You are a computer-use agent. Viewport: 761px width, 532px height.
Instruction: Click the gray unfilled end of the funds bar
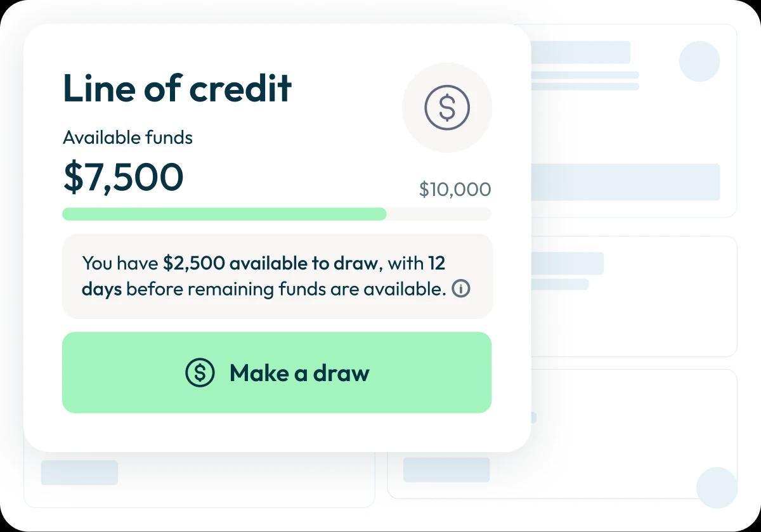pos(439,214)
